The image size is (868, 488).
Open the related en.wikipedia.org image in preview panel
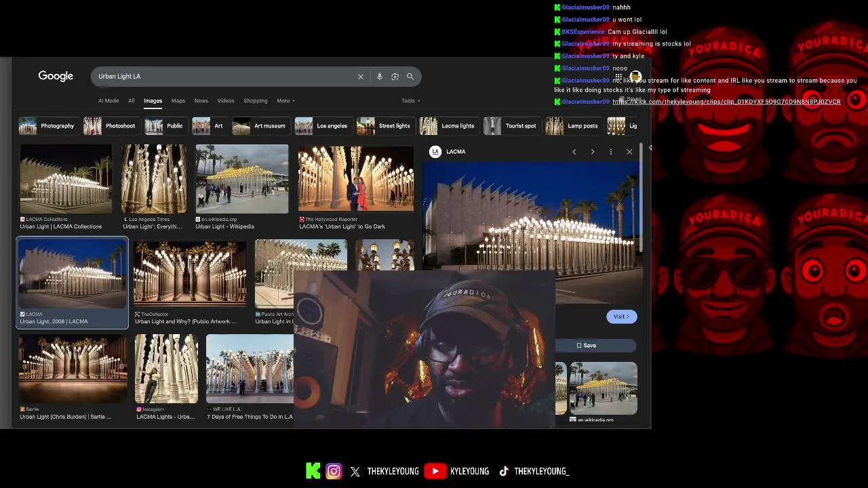(x=603, y=388)
